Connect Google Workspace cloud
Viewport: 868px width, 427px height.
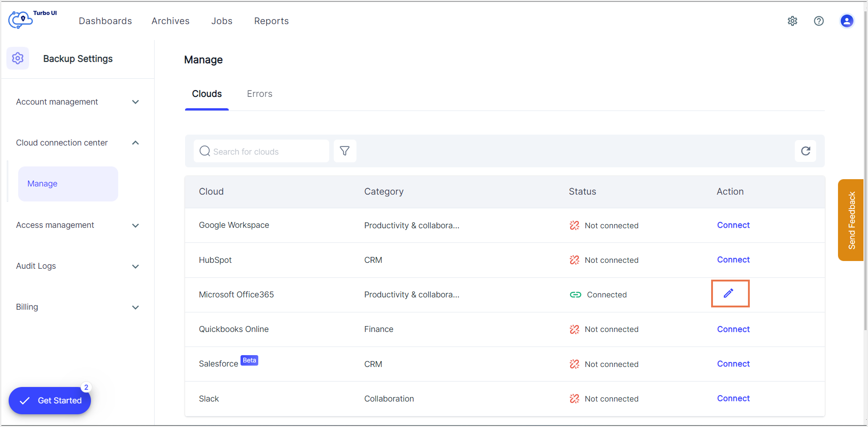[733, 225]
